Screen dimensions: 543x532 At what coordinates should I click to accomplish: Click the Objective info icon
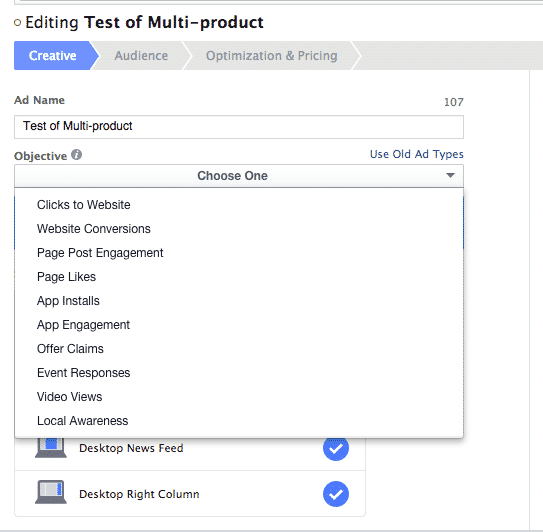coord(77,154)
